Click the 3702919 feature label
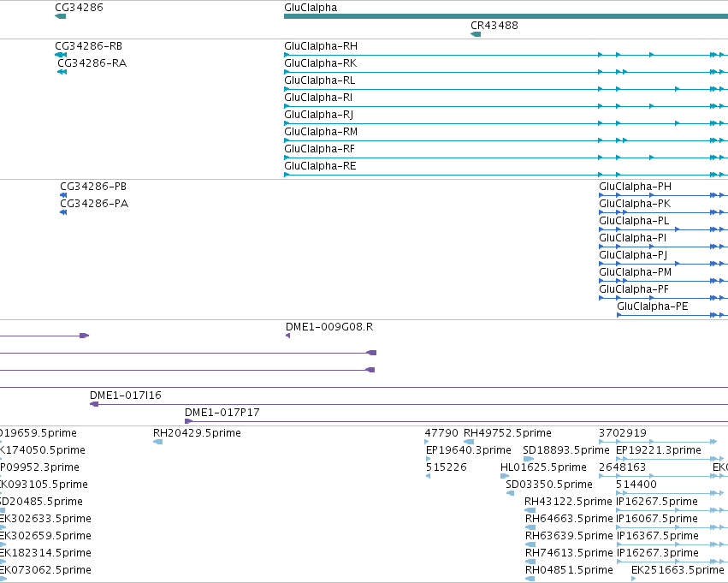This screenshot has width=728, height=583. point(623,433)
